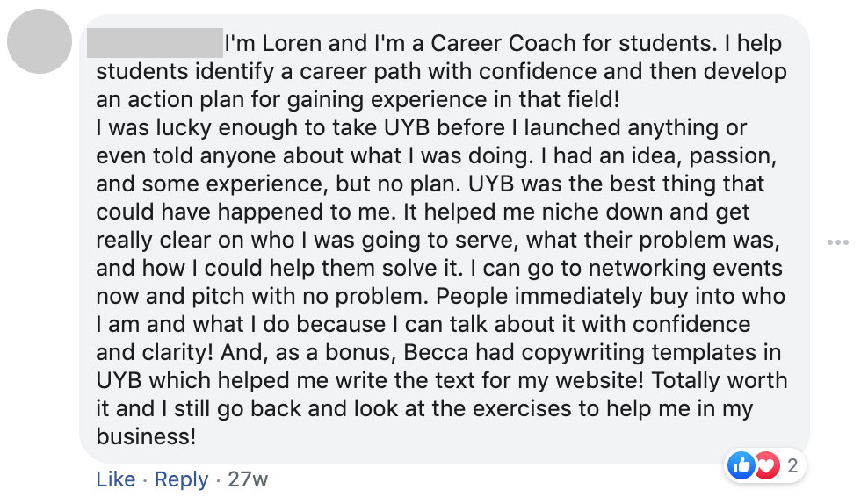This screenshot has width=868, height=504.
Task: Open the commenter's gray profile picture
Action: [x=40, y=41]
